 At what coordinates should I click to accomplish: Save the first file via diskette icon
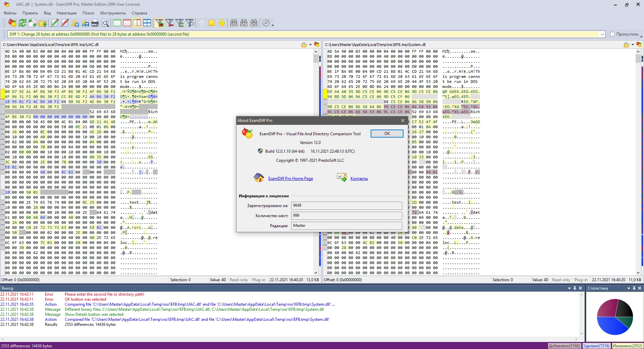coord(75,23)
